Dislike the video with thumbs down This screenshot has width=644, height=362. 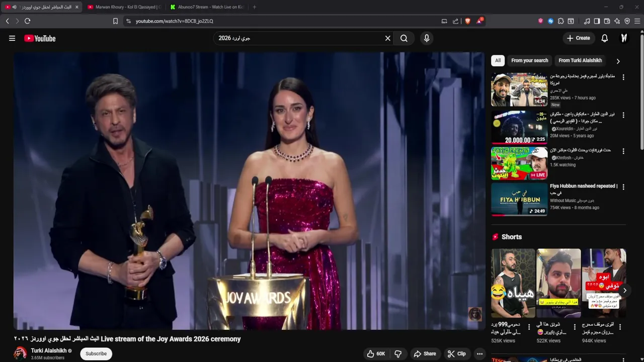(x=398, y=354)
